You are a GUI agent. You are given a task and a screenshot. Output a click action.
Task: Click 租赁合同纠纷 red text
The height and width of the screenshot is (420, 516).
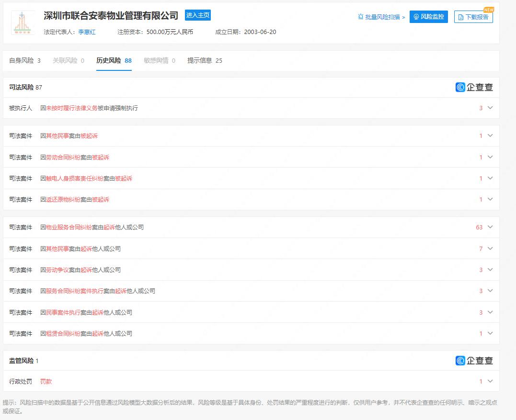pos(63,333)
